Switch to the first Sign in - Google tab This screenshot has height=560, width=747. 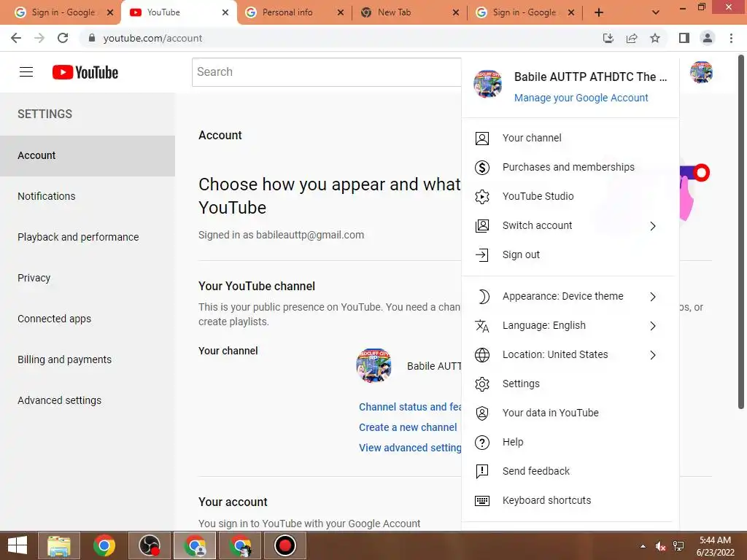63,12
